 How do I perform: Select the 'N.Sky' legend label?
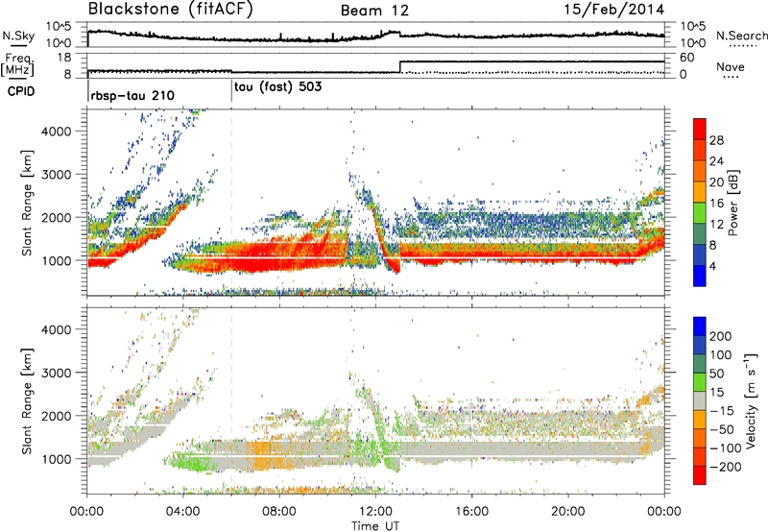coord(18,36)
